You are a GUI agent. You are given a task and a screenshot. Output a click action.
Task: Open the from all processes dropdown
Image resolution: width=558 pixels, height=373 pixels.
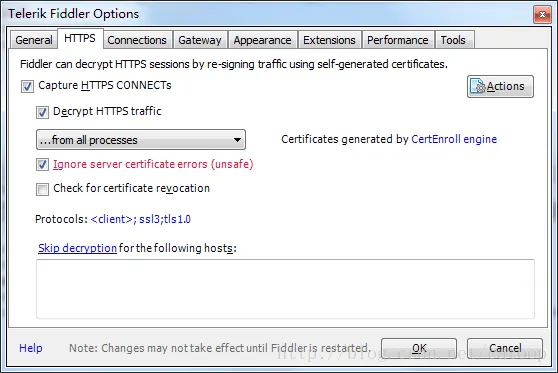(x=141, y=140)
